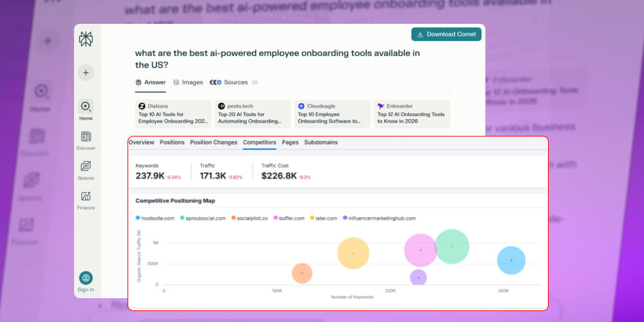Open the Enboarder source card
Screen dimensions: 644x322
click(x=412, y=114)
